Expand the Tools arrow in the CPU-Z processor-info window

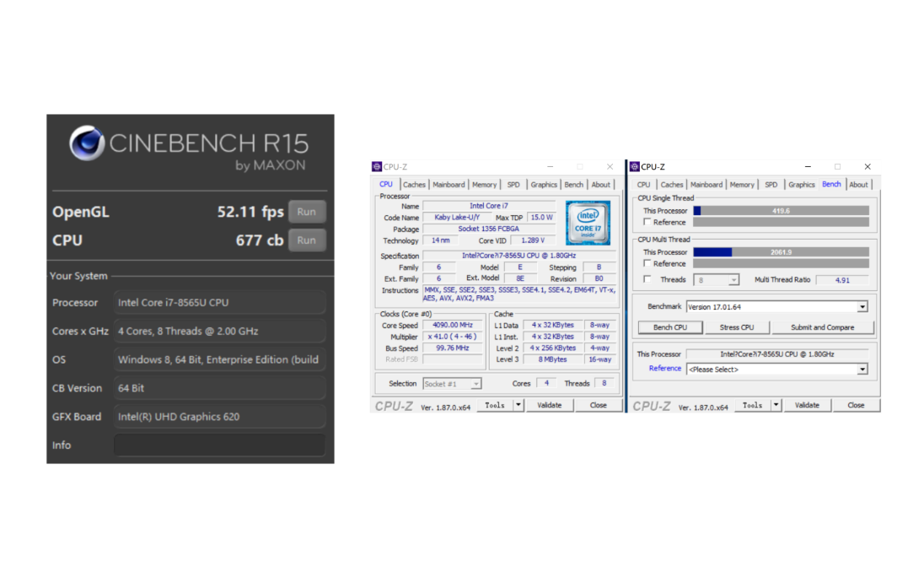[x=518, y=405]
